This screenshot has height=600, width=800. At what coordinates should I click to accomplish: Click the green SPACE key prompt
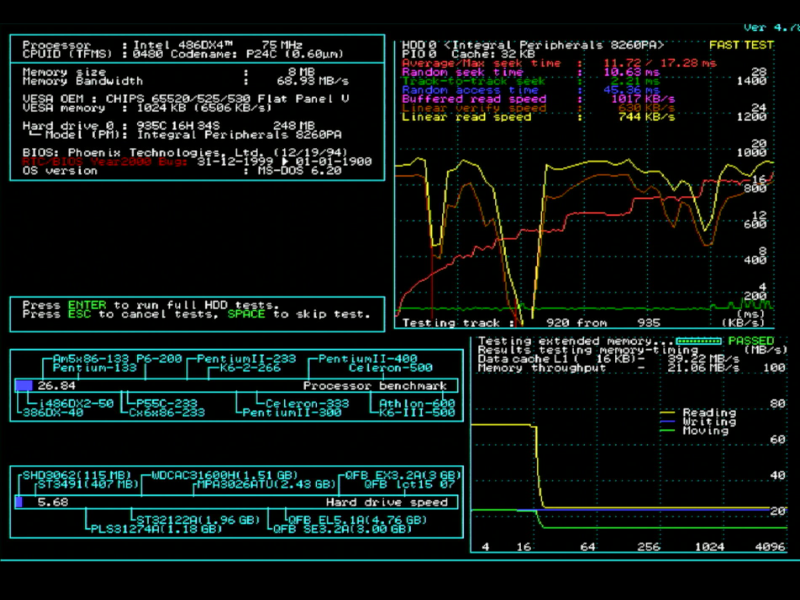pos(246,314)
